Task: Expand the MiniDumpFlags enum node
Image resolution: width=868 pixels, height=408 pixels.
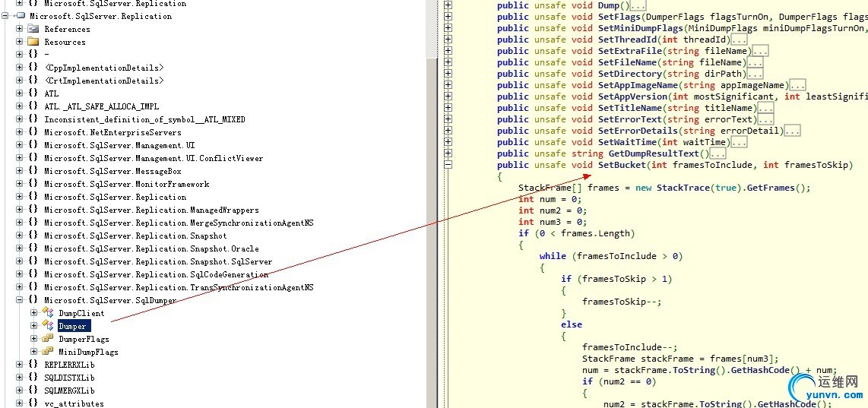Action: coord(34,352)
